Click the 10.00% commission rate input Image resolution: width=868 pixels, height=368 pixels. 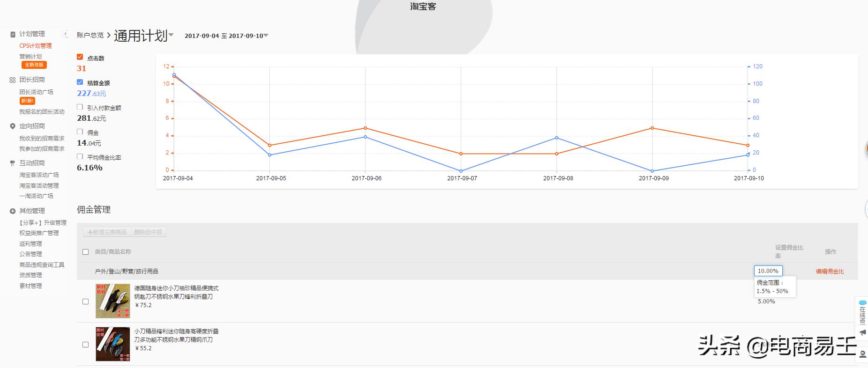[768, 271]
